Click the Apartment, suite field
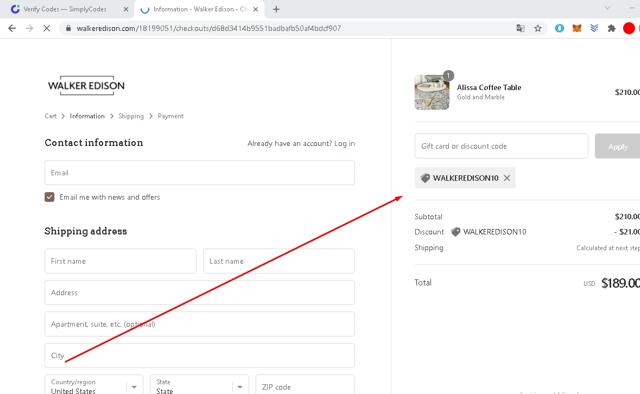 (x=200, y=324)
